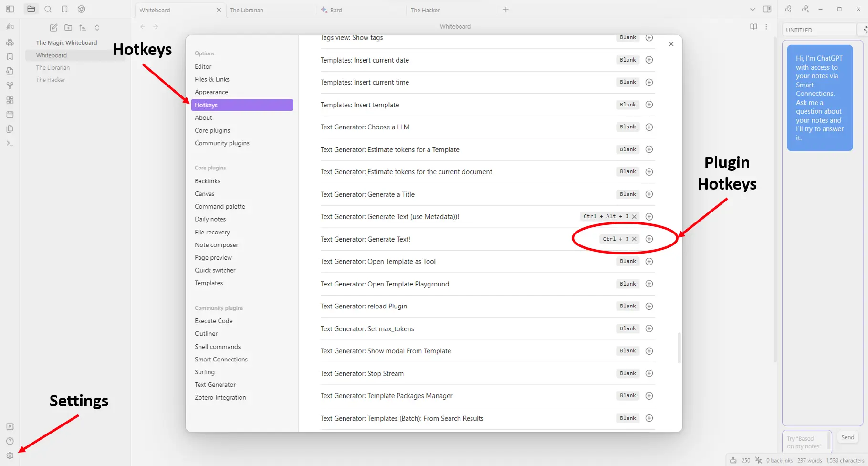This screenshot has width=868, height=466.
Task: Open the canvas grid ribbon icon
Action: tap(10, 100)
